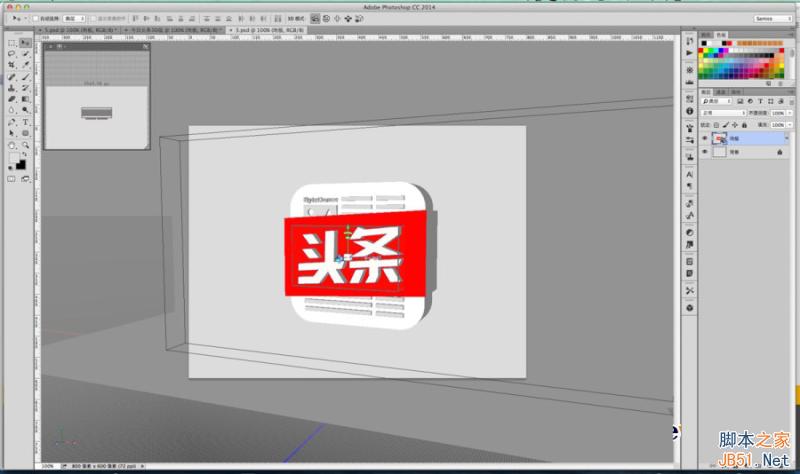Select the Zoom tool in toolbox
800x474 pixels.
pyautogui.click(x=25, y=144)
